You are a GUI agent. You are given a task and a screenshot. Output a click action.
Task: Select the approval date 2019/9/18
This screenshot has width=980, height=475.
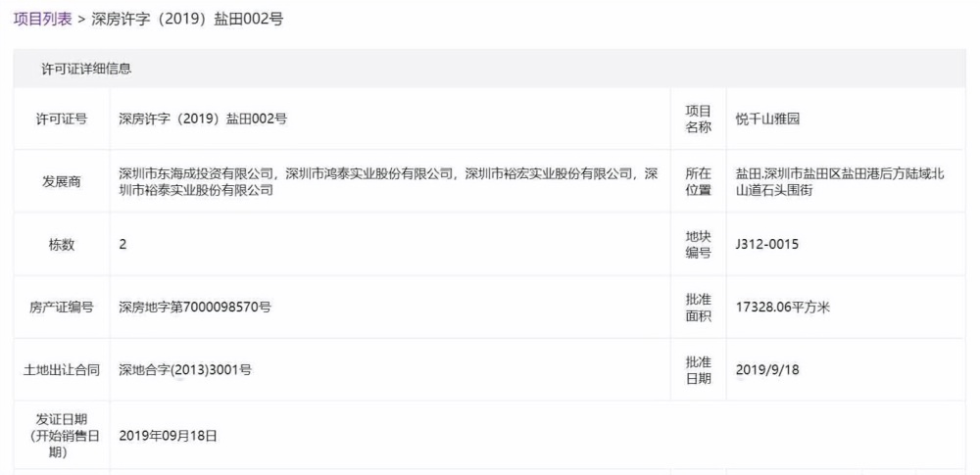tap(767, 370)
